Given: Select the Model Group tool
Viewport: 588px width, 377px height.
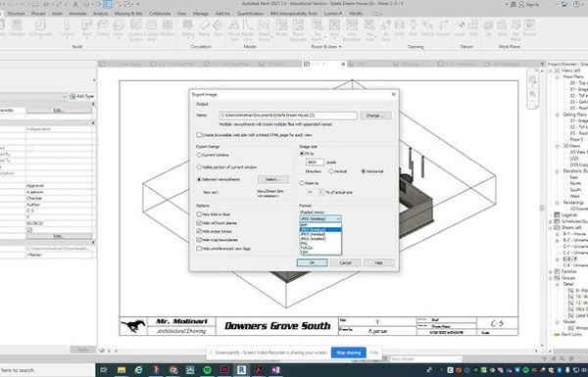Looking at the screenshot, I should click(x=264, y=30).
